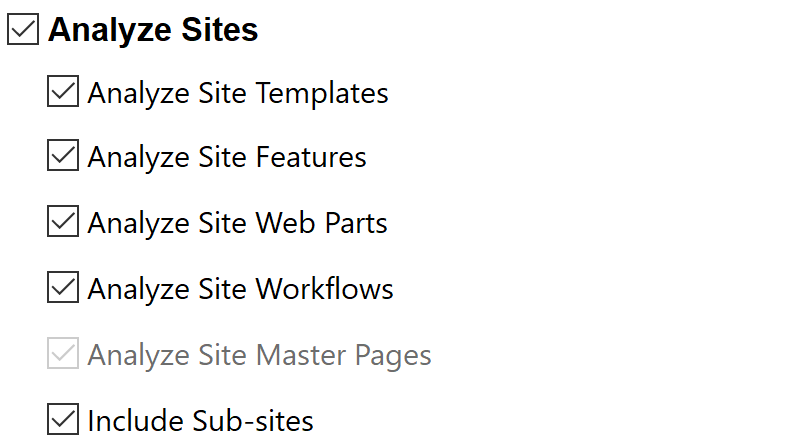This screenshot has height=447, width=797.
Task: Click the words Web Parts in the list
Action: (x=322, y=222)
